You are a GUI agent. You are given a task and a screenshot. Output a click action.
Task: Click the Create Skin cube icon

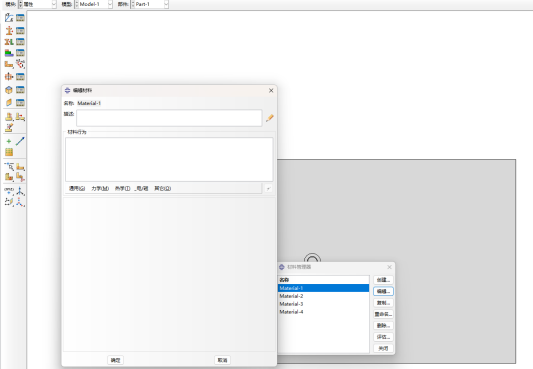coord(9,90)
